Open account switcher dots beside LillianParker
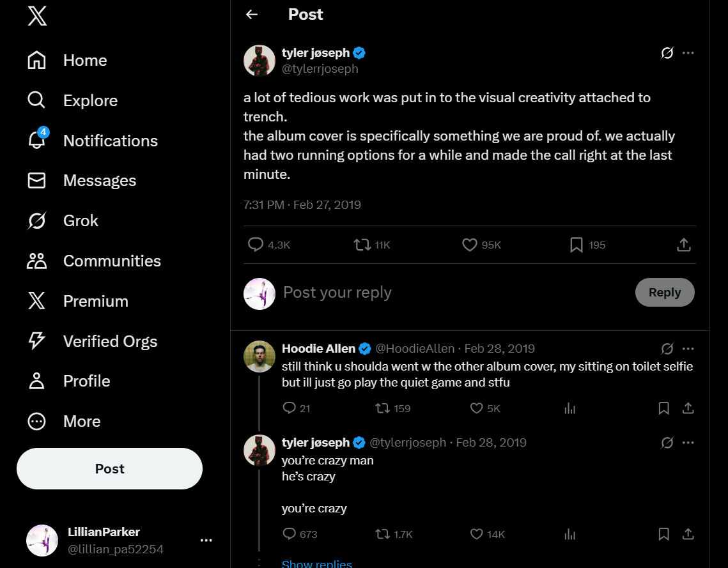 (x=206, y=540)
